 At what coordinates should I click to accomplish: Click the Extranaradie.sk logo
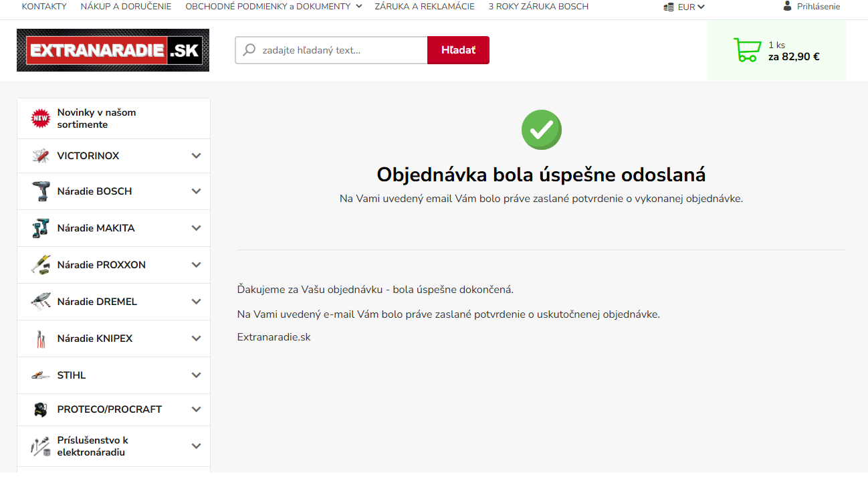pyautogui.click(x=113, y=50)
